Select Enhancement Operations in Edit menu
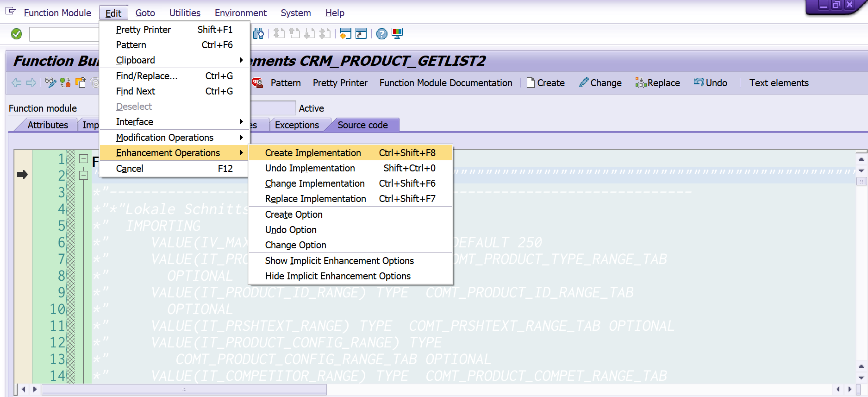Screen dimensions: 868x397 175,153
